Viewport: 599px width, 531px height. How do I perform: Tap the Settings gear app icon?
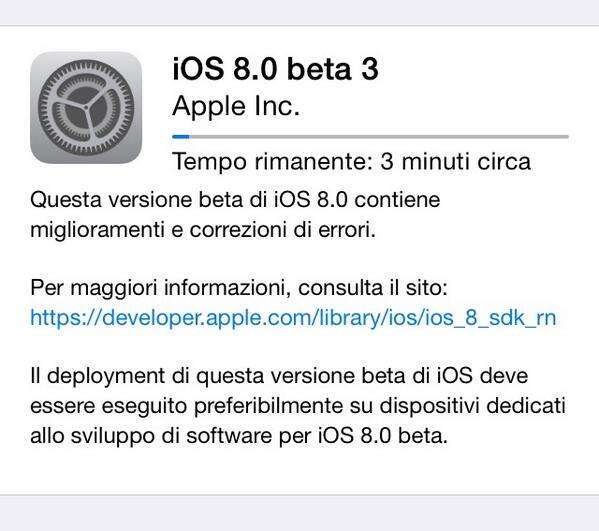[86, 108]
